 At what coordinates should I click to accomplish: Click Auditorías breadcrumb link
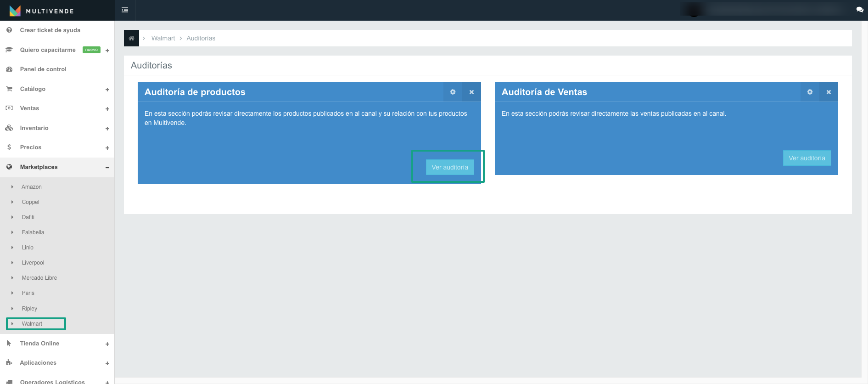coord(201,38)
